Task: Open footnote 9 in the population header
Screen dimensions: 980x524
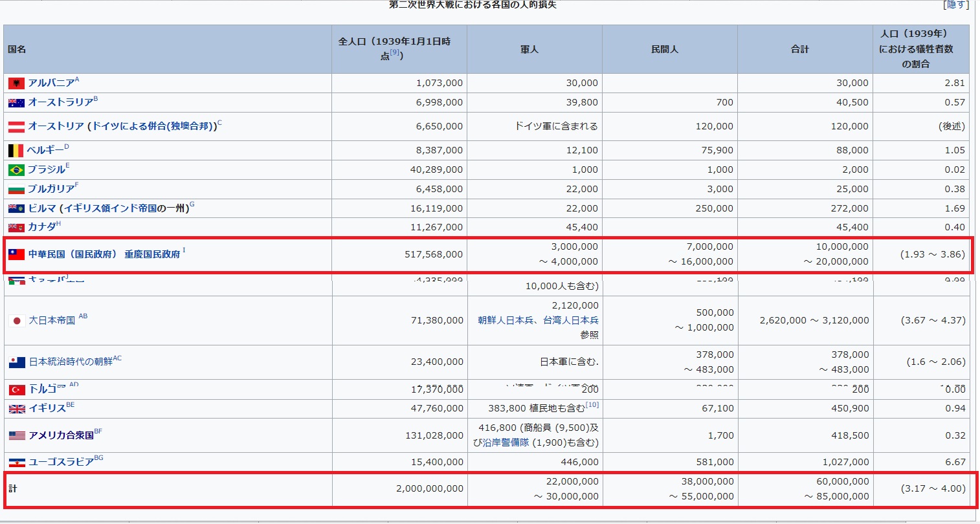Action: [395, 53]
